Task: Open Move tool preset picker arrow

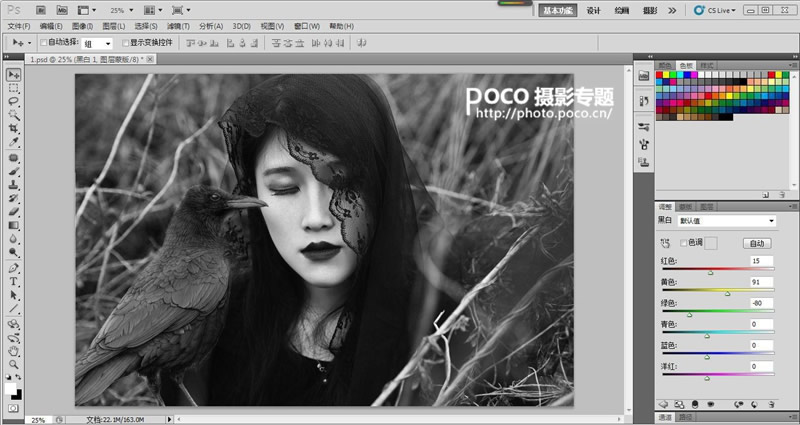Action: point(30,43)
